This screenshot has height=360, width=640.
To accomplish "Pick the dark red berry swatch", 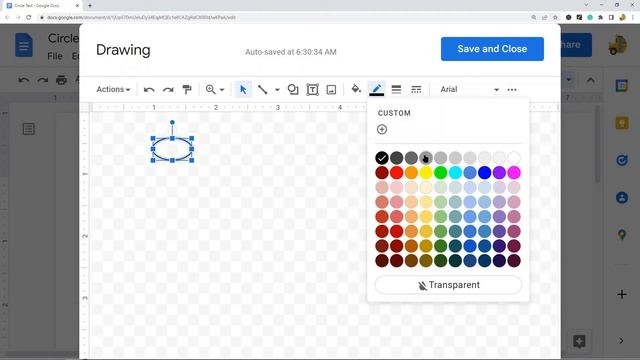I will [382, 173].
